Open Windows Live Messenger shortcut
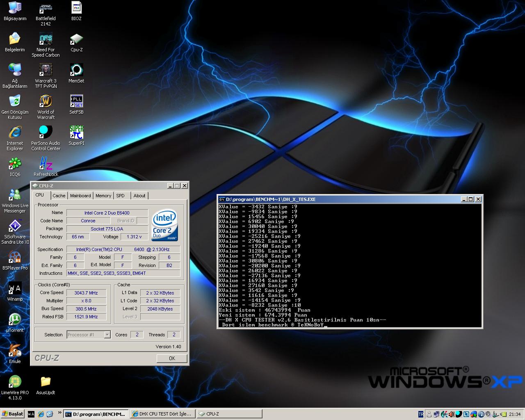This screenshot has width=525, height=420. coord(15,201)
